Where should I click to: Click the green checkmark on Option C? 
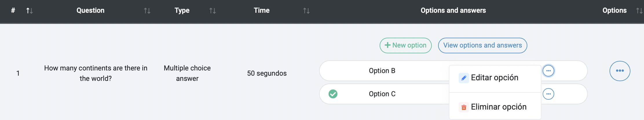(333, 94)
